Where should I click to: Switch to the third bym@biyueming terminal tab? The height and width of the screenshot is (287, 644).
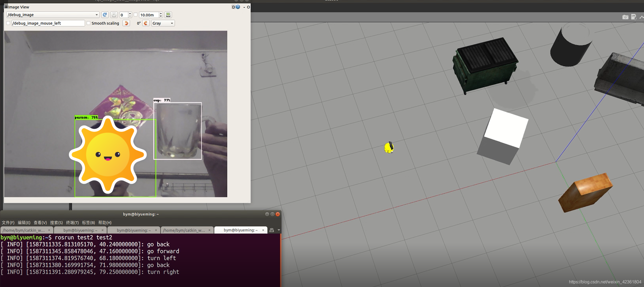point(134,230)
